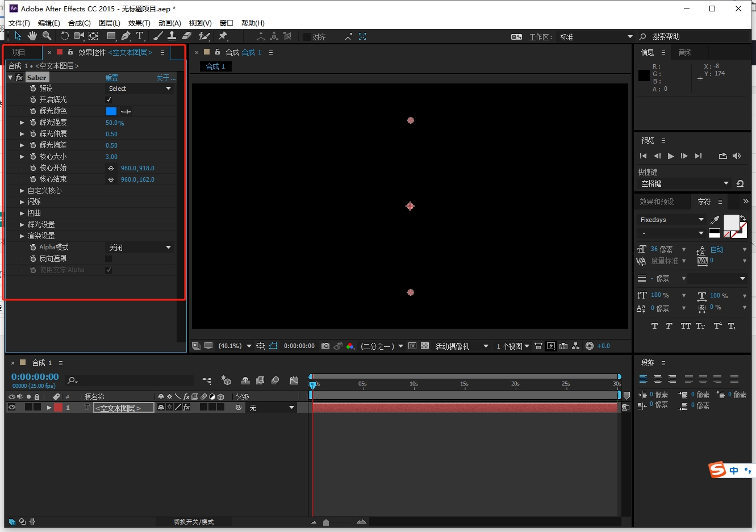This screenshot has width=756, height=532.
Task: Open the 预设 Select dropdown
Action: tap(140, 89)
